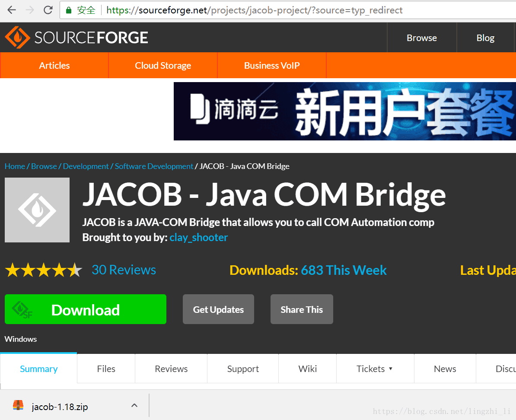Click the address bar URL
516x420 pixels.
point(254,10)
